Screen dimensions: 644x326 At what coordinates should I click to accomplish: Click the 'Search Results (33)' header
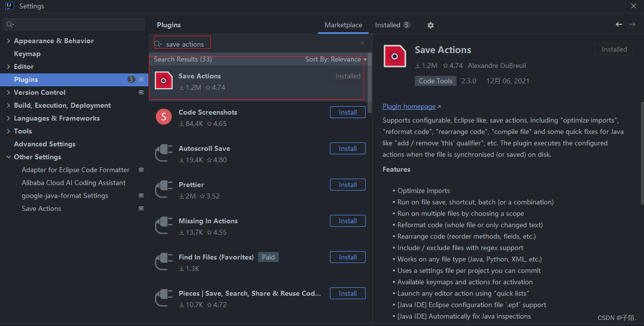(x=183, y=59)
